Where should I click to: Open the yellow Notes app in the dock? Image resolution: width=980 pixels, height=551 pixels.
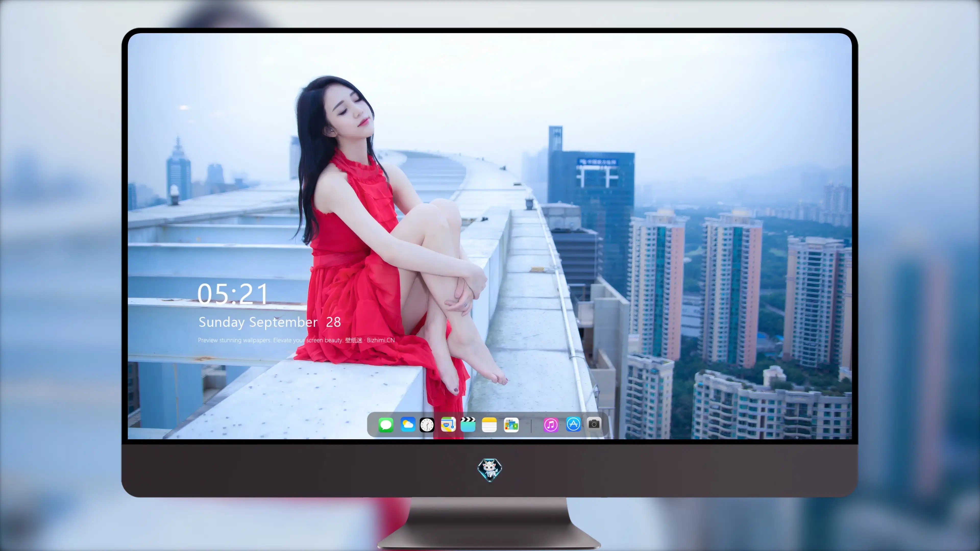[x=489, y=425]
